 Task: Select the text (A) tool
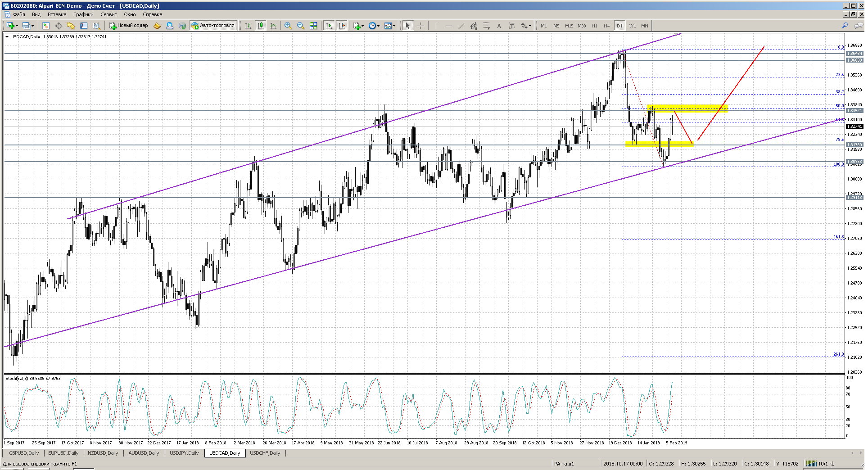click(499, 26)
